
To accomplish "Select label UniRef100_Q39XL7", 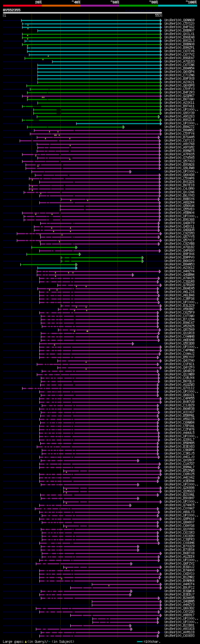I will [x=179, y=440].
